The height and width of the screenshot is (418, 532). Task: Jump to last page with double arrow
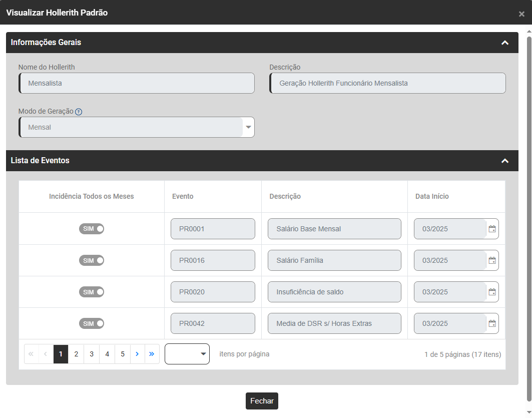tap(152, 354)
